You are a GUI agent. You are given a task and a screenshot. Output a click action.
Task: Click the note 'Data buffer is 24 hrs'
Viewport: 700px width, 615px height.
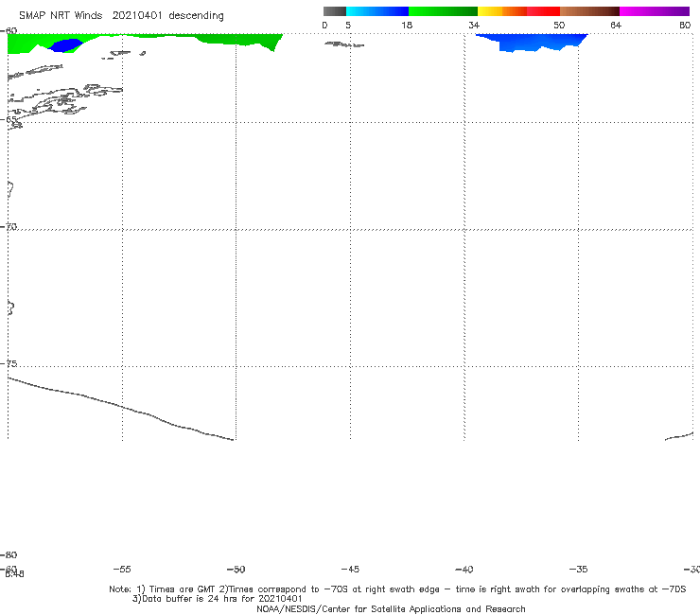coord(190,599)
